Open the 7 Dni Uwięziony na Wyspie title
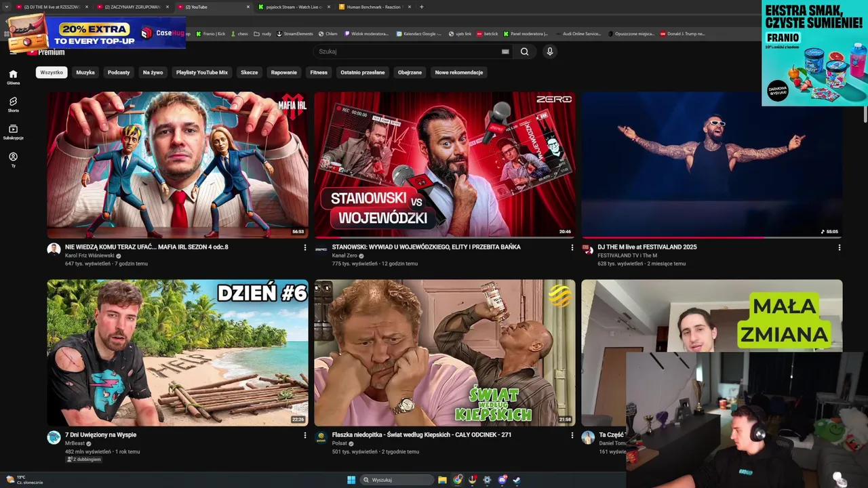Image resolution: width=868 pixels, height=488 pixels. coord(100,435)
